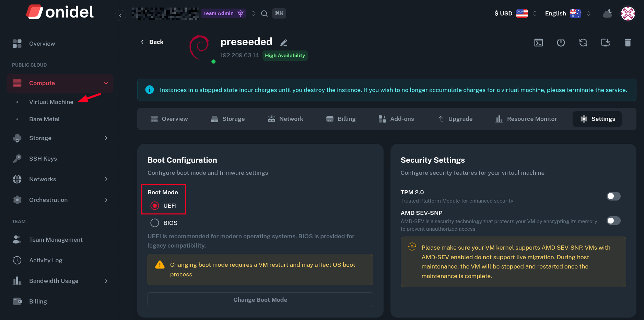Open the user avatar menu
The height and width of the screenshot is (320, 644).
(628, 13)
